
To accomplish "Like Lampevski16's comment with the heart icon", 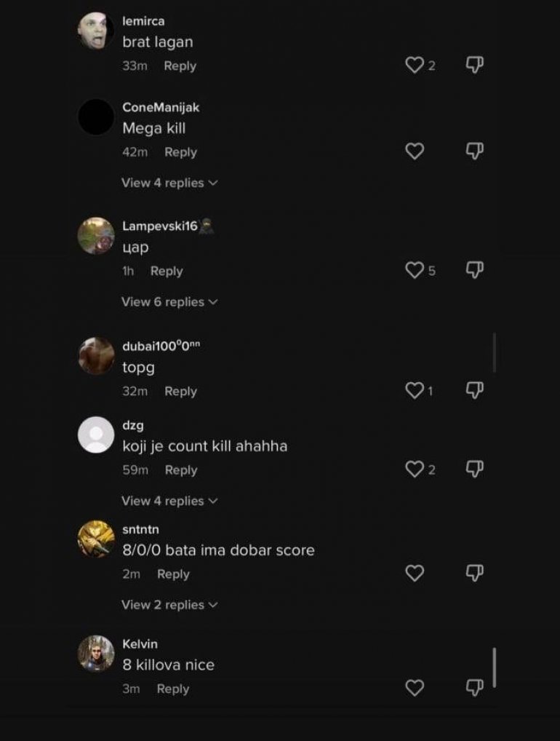I will pos(415,270).
